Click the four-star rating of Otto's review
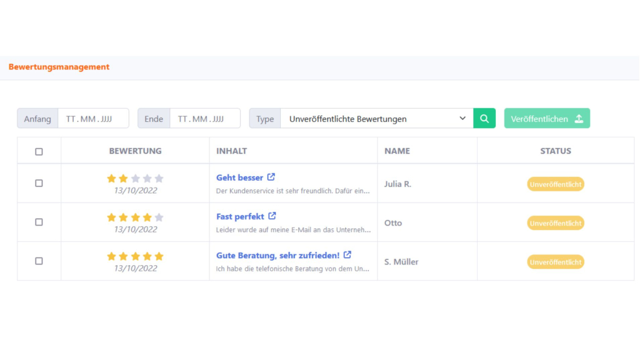 [x=135, y=218]
